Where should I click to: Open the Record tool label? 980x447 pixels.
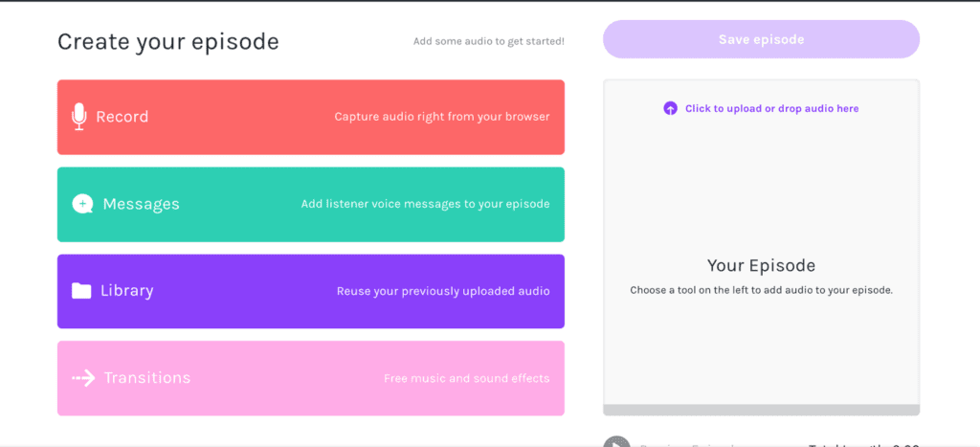pos(122,117)
